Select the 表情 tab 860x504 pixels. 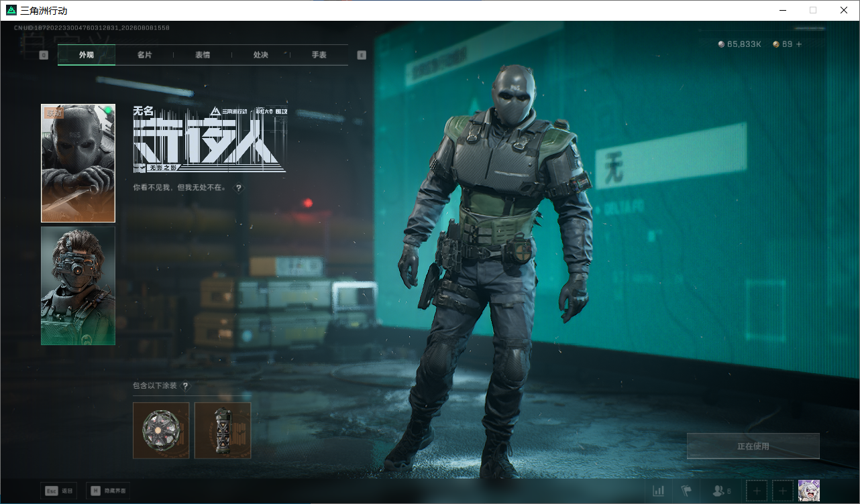point(203,55)
